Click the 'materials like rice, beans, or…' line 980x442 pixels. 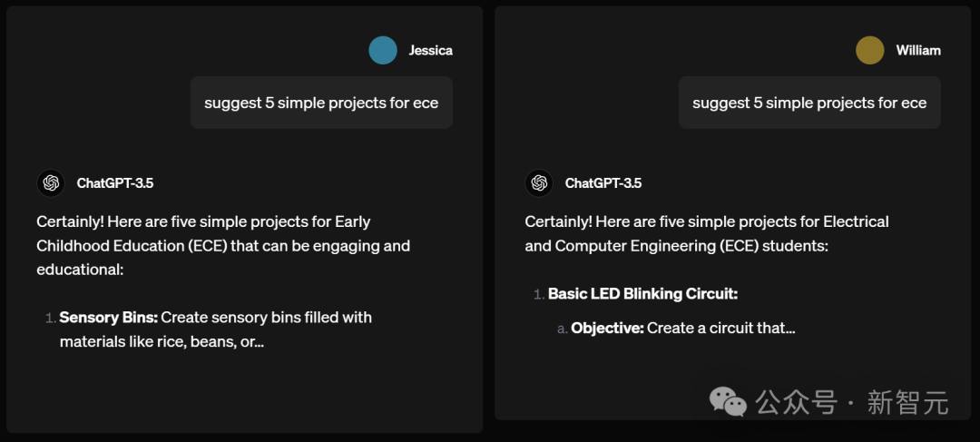tap(162, 342)
